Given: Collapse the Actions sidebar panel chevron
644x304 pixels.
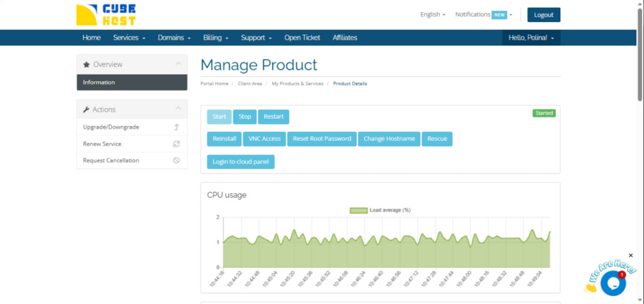Looking at the screenshot, I should point(178,109).
